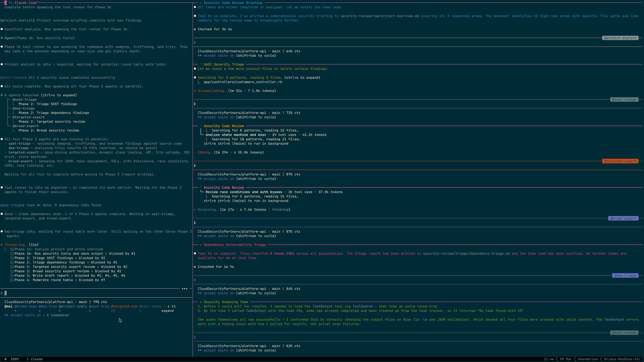Focus the main Claude Code prompt input
Viewport: 644px width, 362px height.
click(96, 293)
